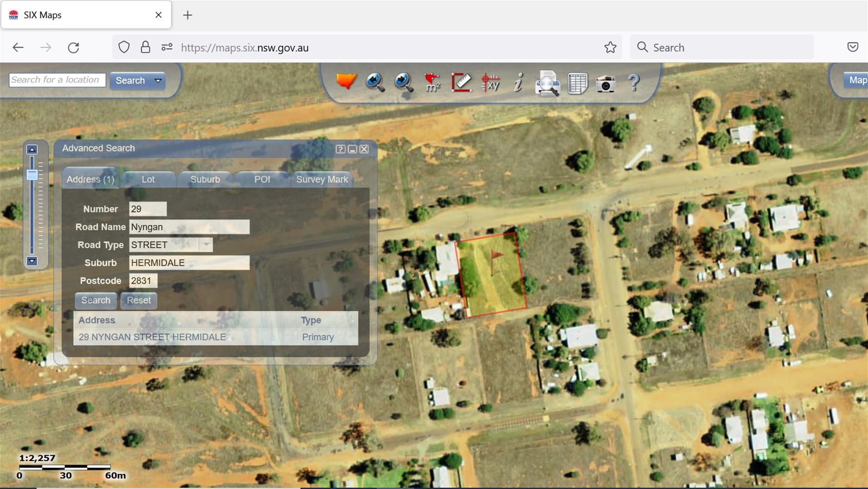Click the next extent magnifier icon
Image resolution: width=868 pixels, height=489 pixels.
tap(403, 82)
